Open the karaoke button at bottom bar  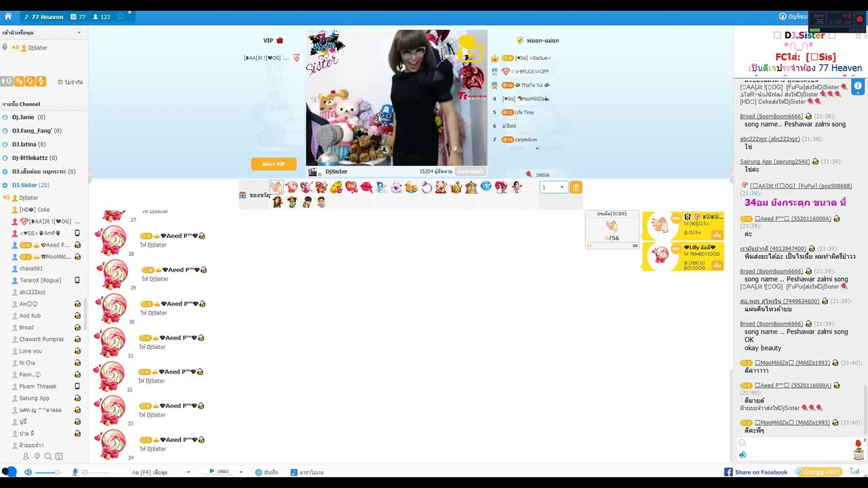307,472
